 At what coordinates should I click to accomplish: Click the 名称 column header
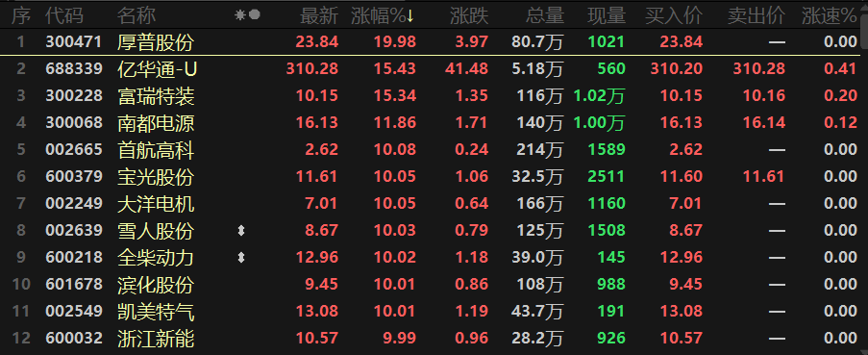coord(136,16)
